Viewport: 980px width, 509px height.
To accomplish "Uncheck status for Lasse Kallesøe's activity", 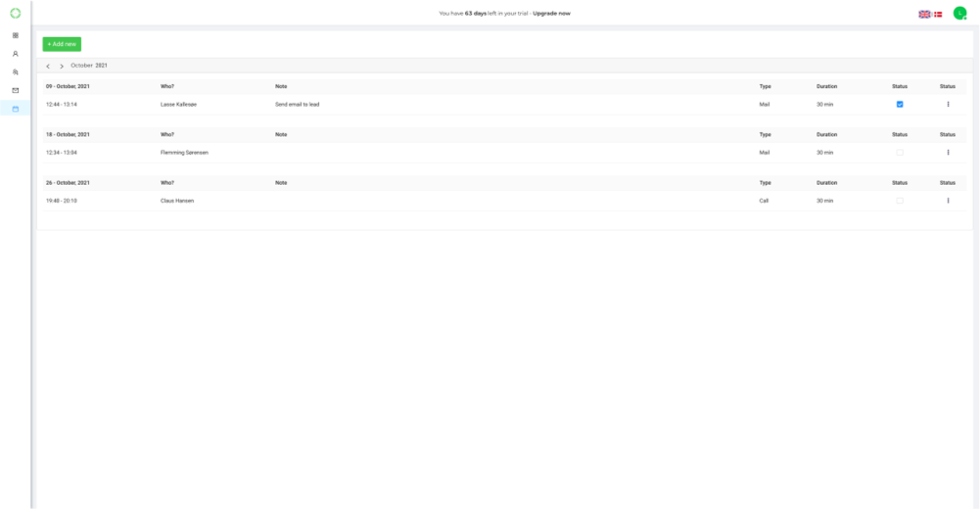I will click(x=900, y=104).
